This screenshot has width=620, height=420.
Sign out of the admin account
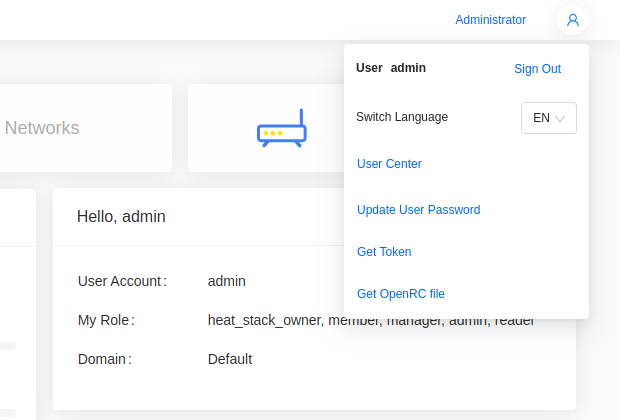point(537,69)
